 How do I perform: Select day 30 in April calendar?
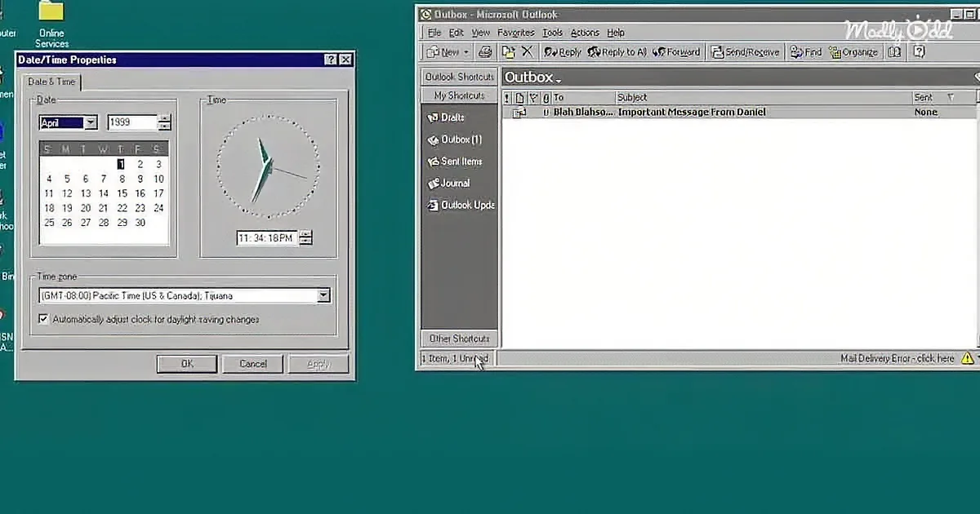[140, 223]
